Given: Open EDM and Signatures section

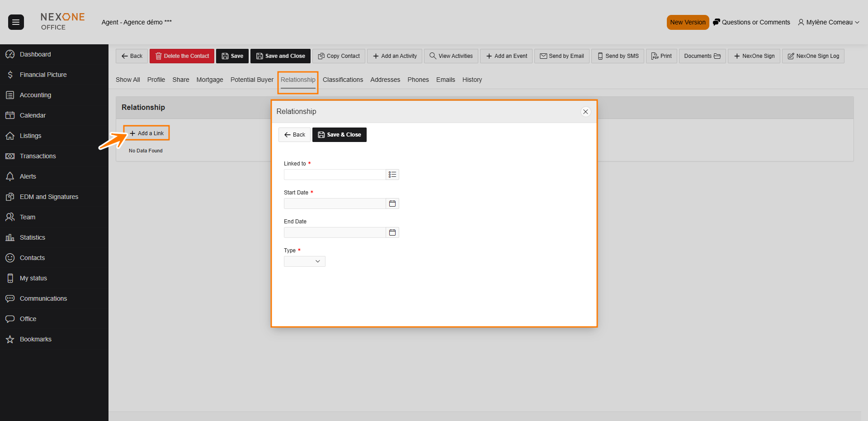Looking at the screenshot, I should 49,197.
